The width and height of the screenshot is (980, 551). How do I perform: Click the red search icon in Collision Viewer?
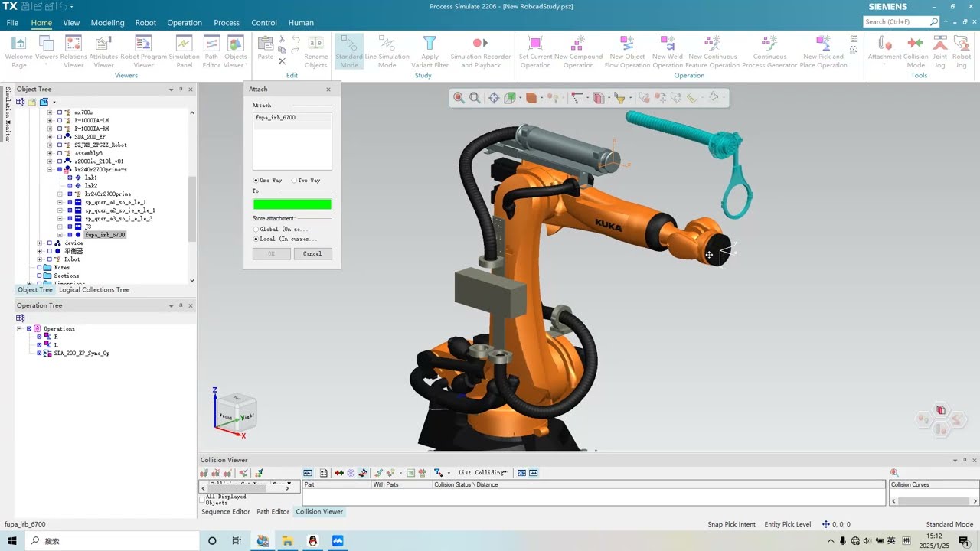tap(894, 473)
